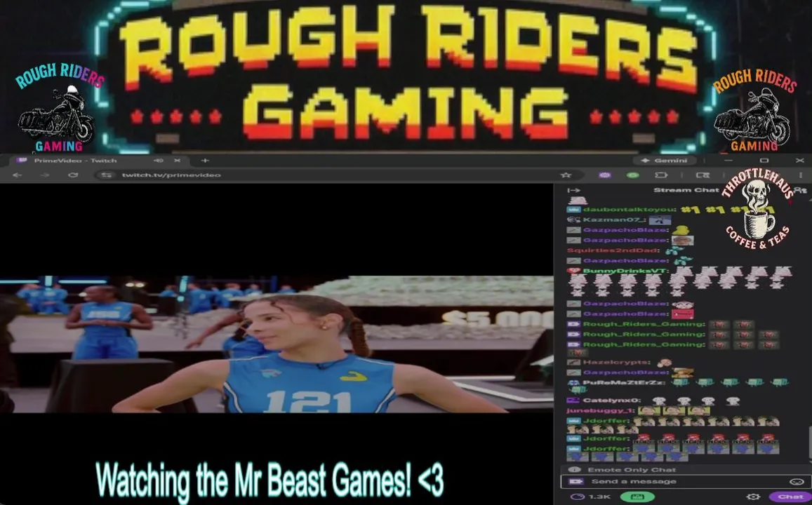Click the Gemini button in title bar

click(x=665, y=161)
